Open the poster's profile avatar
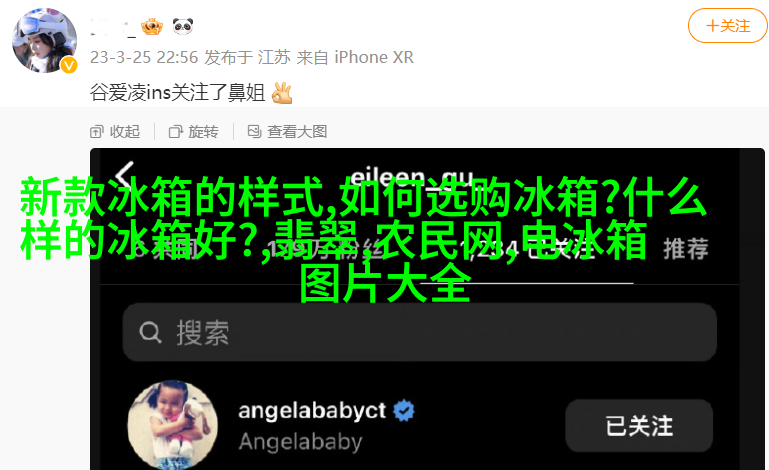Image resolution: width=769 pixels, height=470 pixels. (44, 40)
